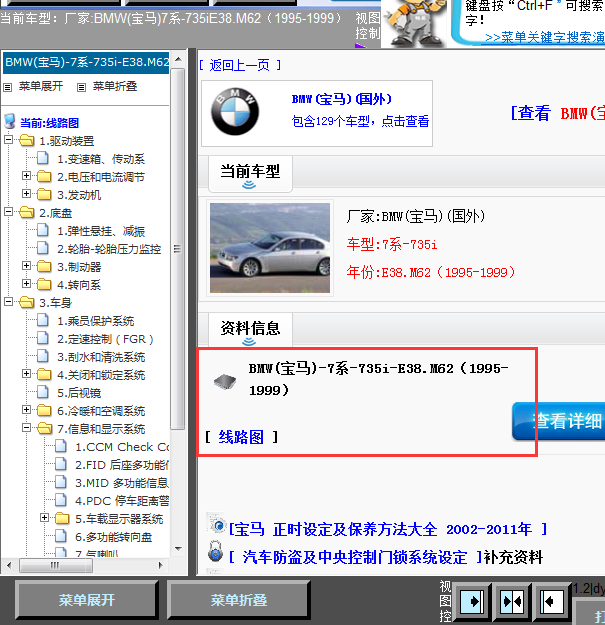
Task: Click folder icon of 7.信息和显示系统
Action: tap(45, 428)
